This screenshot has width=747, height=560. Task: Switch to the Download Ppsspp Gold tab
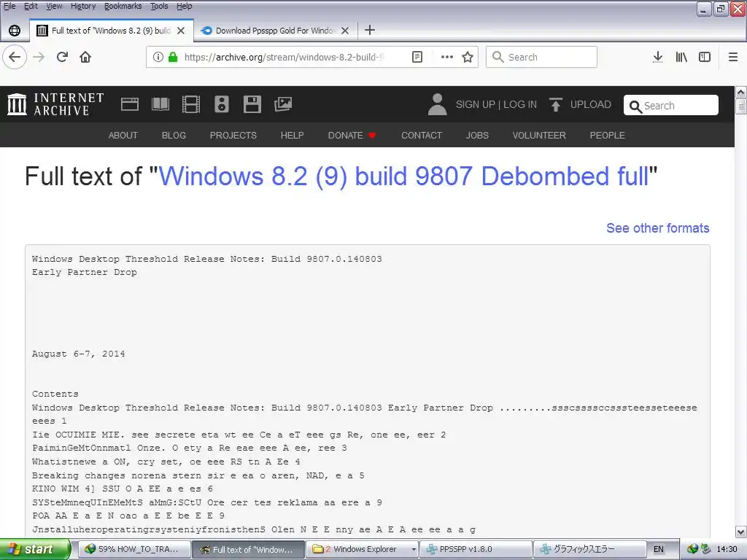click(x=275, y=31)
